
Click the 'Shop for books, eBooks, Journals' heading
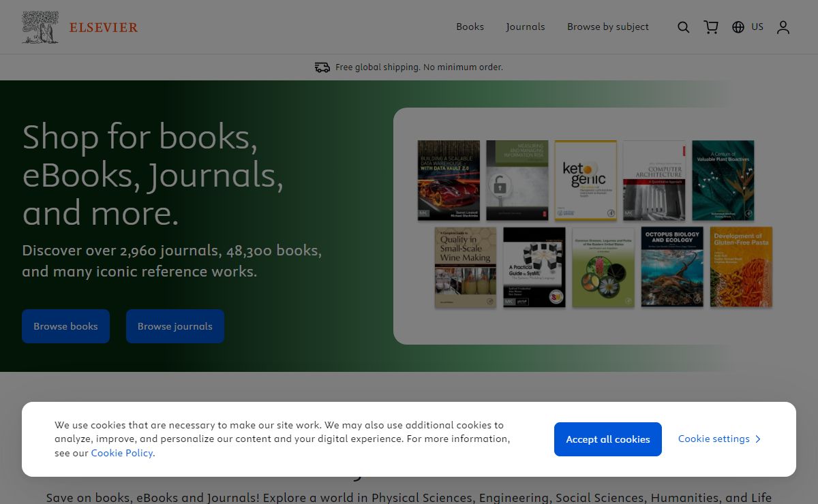(x=153, y=174)
